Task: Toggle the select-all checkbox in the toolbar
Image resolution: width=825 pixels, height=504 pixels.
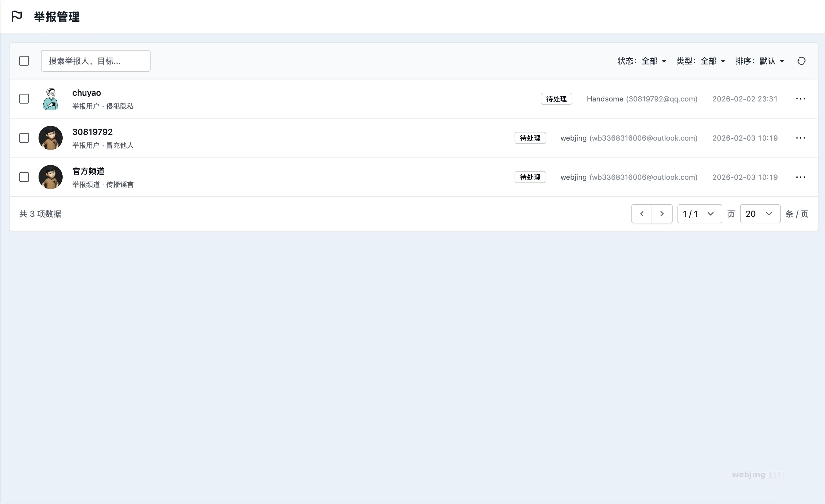Action: tap(24, 61)
